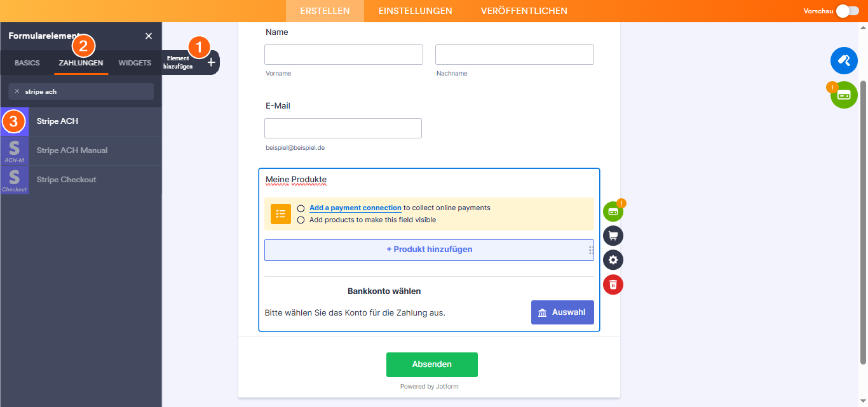868x407 pixels.
Task: Switch to the BASICS tab
Action: pos(26,63)
